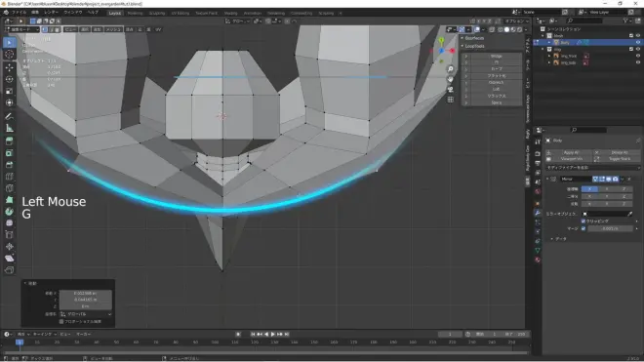This screenshot has width=644, height=362.
Task: Click LoopTools Bridge button
Action: [x=496, y=56]
